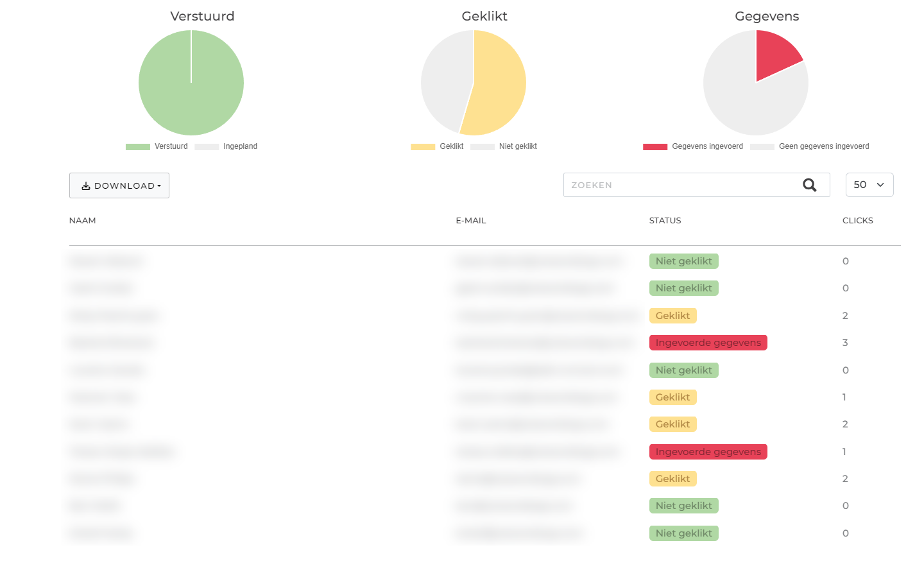Open the Download options dropdown
The image size is (924, 568).
point(119,185)
